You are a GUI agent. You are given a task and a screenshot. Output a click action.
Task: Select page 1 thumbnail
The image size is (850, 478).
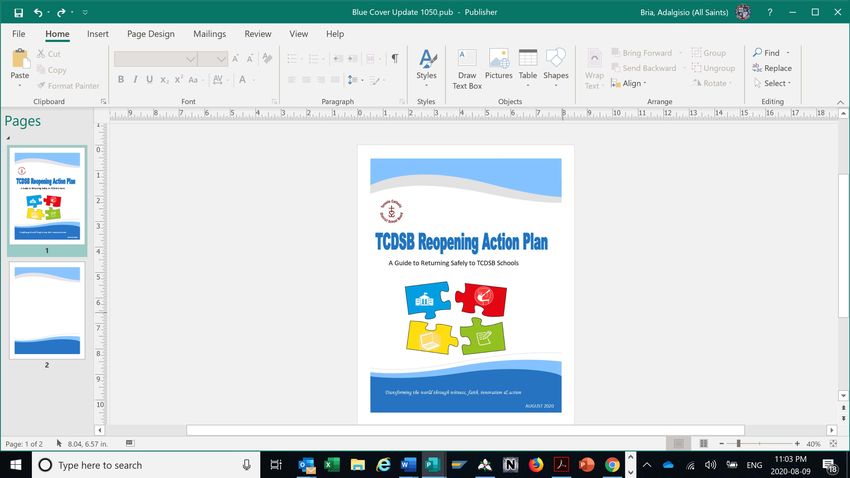[47, 195]
